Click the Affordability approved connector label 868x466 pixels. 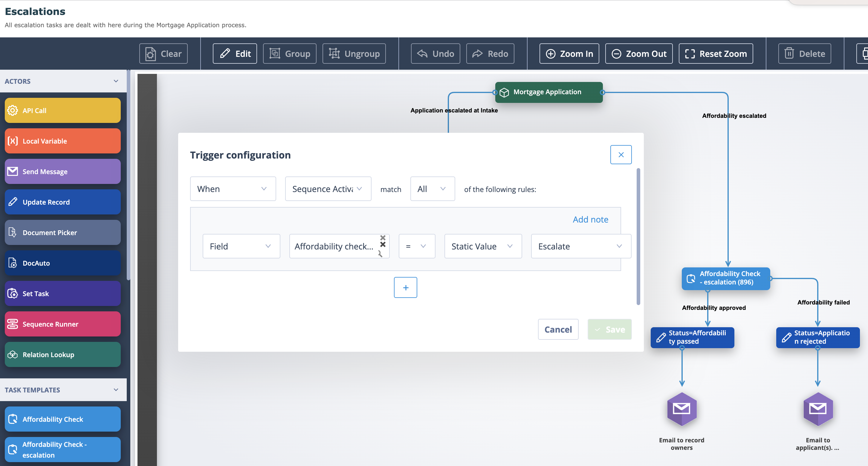714,307
